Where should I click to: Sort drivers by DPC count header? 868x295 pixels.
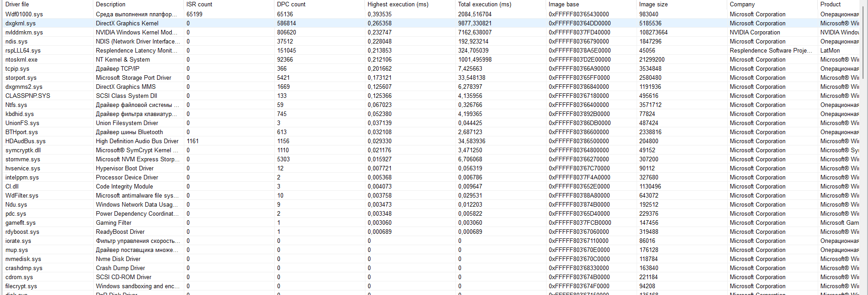click(x=291, y=4)
